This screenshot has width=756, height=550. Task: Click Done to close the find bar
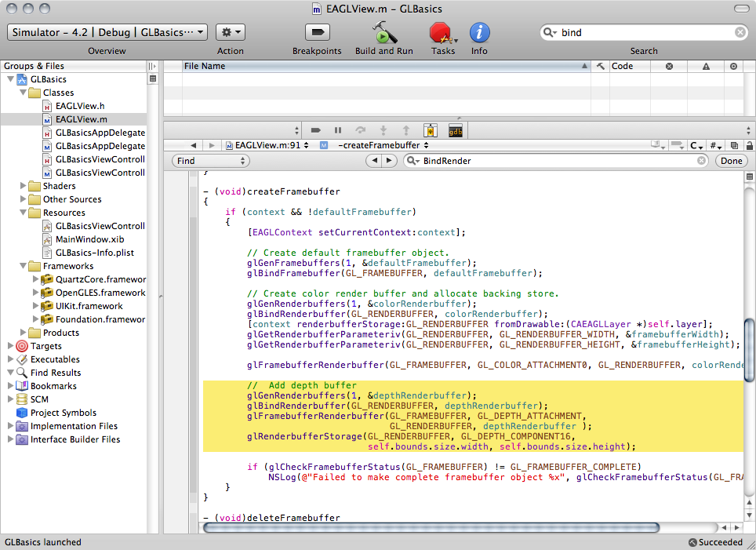(732, 161)
